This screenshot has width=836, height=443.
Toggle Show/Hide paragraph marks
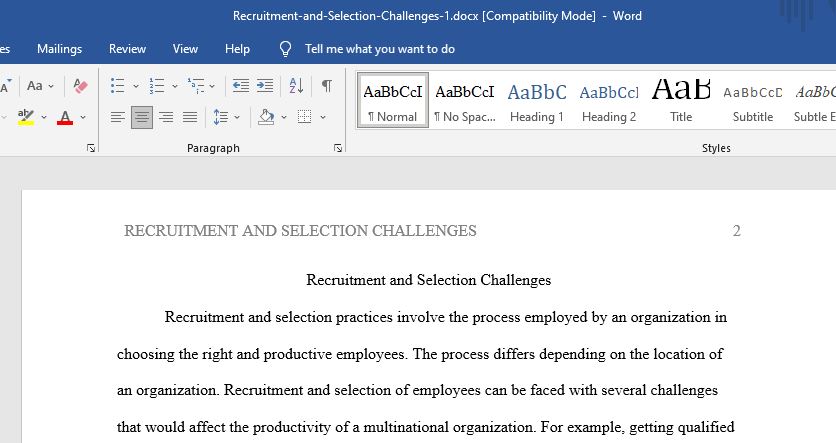(327, 86)
